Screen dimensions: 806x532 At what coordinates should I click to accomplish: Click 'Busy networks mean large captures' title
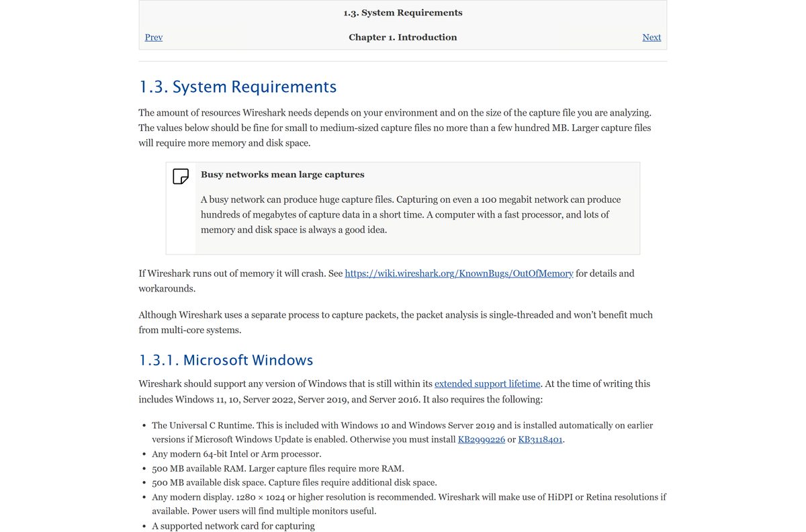283,175
